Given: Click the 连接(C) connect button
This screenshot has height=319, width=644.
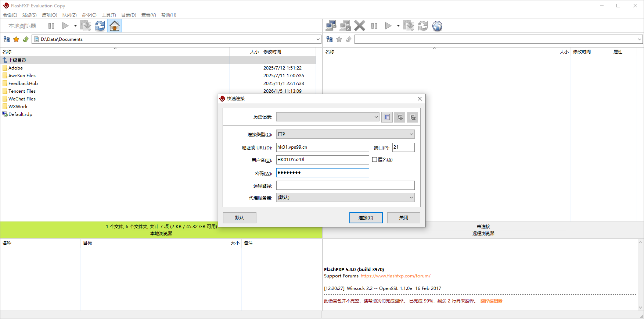Looking at the screenshot, I should [x=366, y=218].
